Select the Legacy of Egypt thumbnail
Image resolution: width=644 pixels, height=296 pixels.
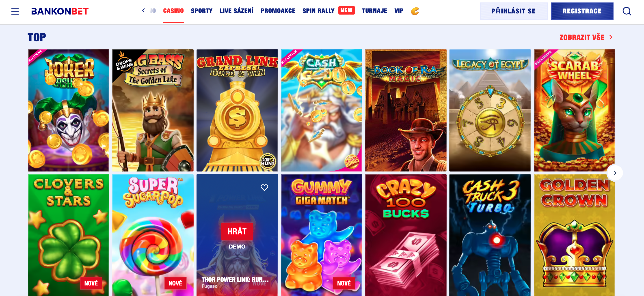coord(490,110)
